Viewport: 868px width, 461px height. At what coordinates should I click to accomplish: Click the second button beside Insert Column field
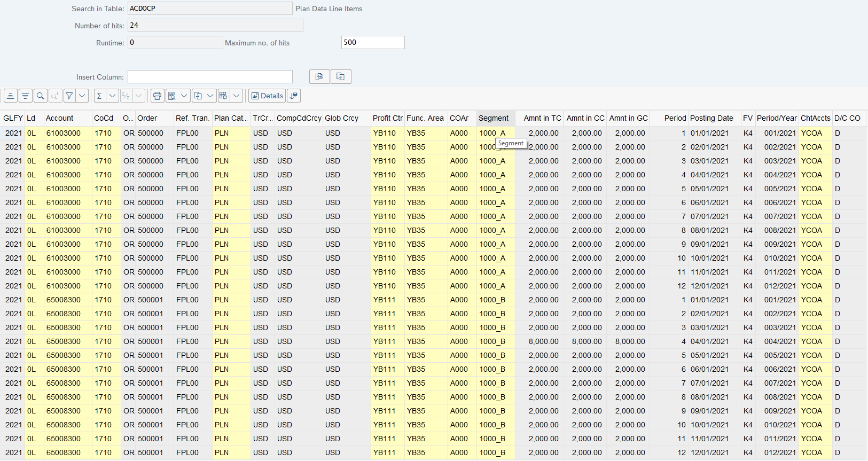point(341,76)
